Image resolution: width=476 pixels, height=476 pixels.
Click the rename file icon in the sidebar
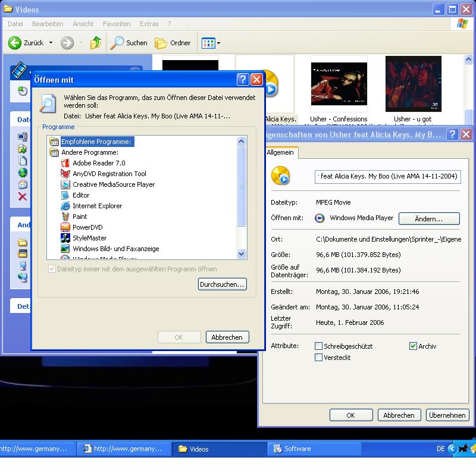click(23, 137)
